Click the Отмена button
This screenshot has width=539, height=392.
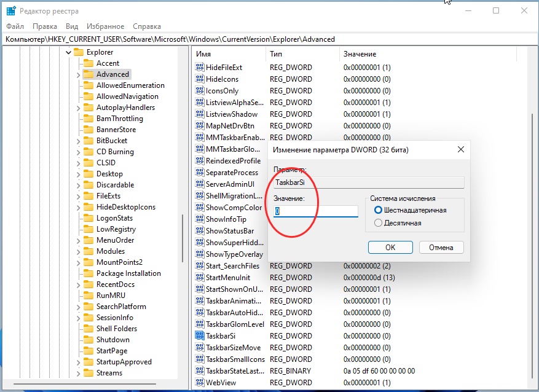click(x=441, y=248)
